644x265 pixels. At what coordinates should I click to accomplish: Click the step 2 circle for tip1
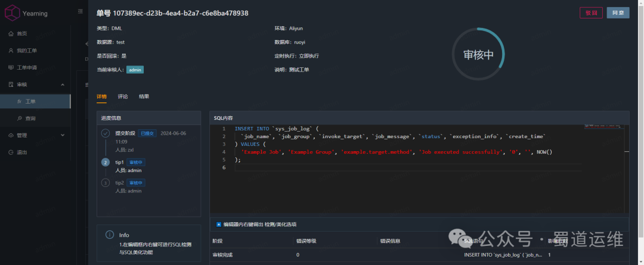(106, 163)
